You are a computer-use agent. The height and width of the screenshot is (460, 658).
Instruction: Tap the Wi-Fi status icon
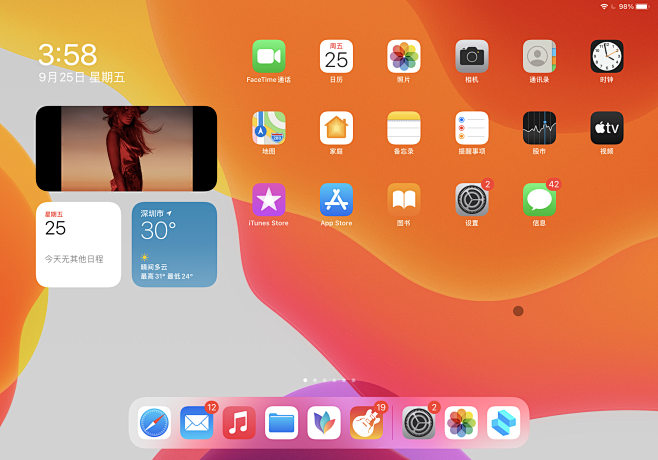click(x=604, y=6)
